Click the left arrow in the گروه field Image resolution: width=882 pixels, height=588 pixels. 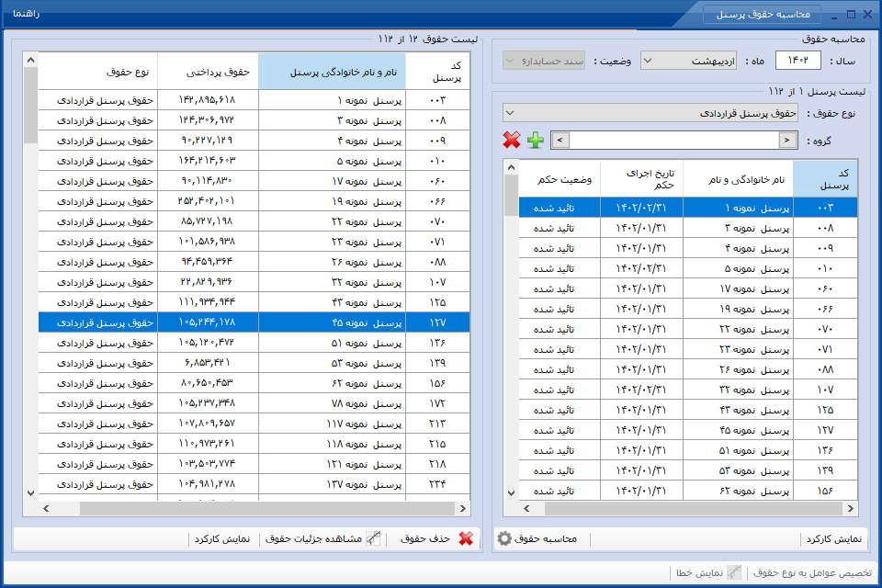point(560,140)
